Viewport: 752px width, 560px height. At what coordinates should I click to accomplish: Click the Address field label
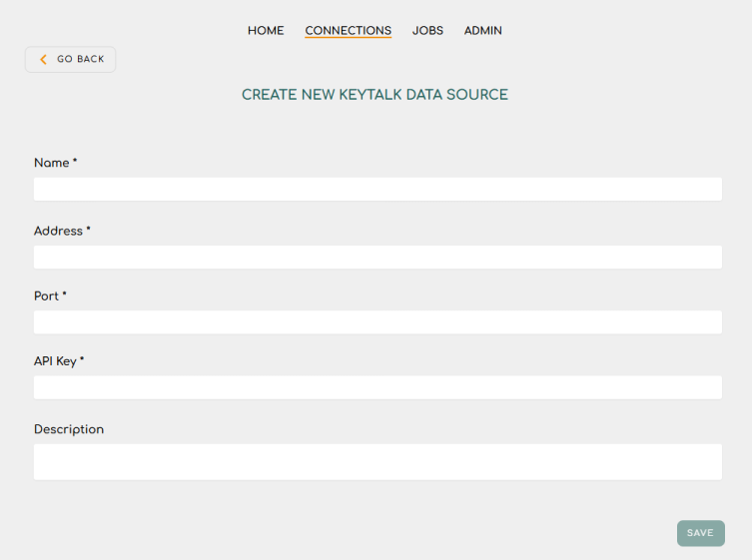point(58,231)
